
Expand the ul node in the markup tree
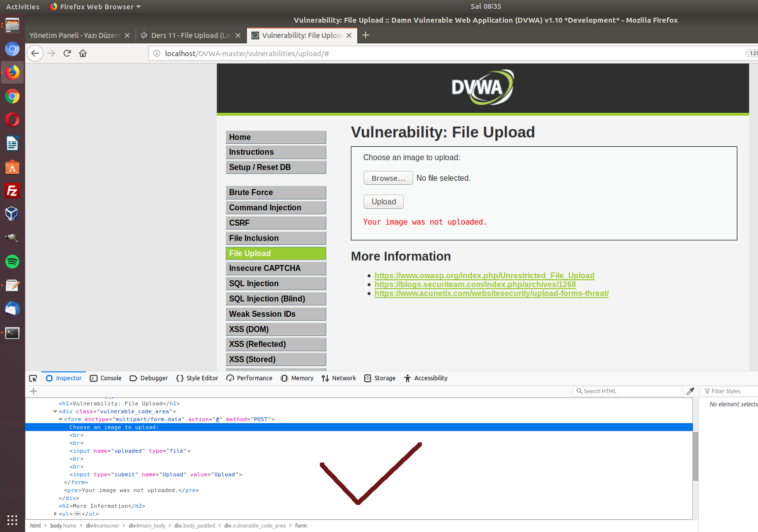[x=55, y=514]
